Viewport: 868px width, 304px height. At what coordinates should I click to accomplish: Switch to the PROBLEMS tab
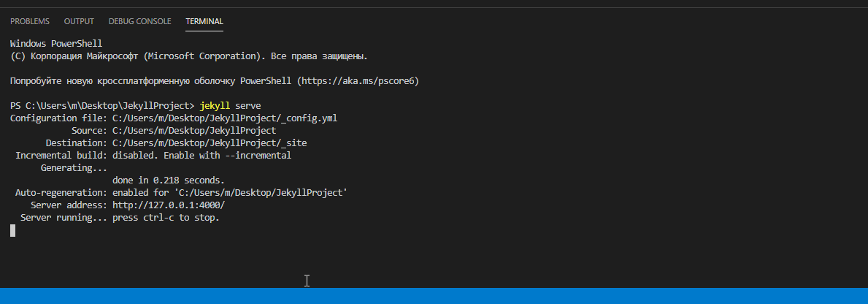coord(31,21)
